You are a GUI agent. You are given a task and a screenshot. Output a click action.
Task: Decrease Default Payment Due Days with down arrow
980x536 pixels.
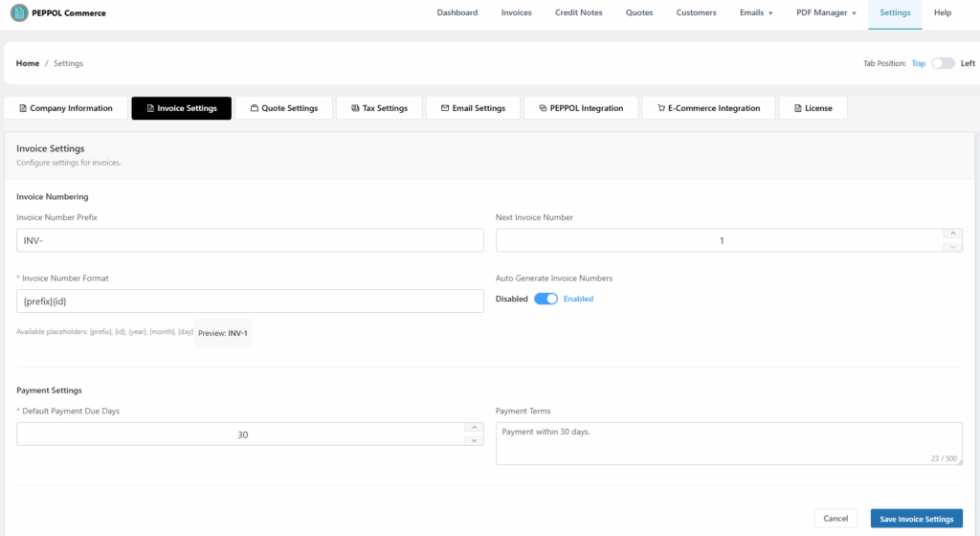tap(474, 440)
